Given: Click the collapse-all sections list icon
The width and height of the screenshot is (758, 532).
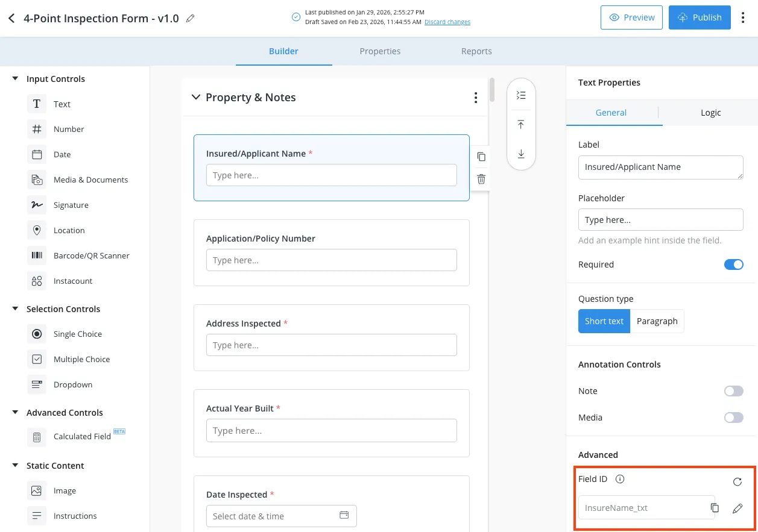Looking at the screenshot, I should tap(522, 95).
